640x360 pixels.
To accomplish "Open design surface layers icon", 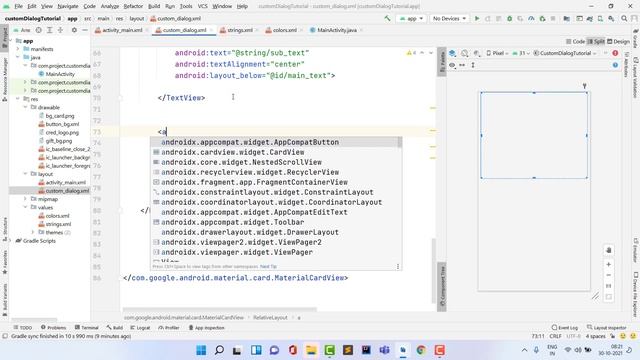I will [452, 53].
